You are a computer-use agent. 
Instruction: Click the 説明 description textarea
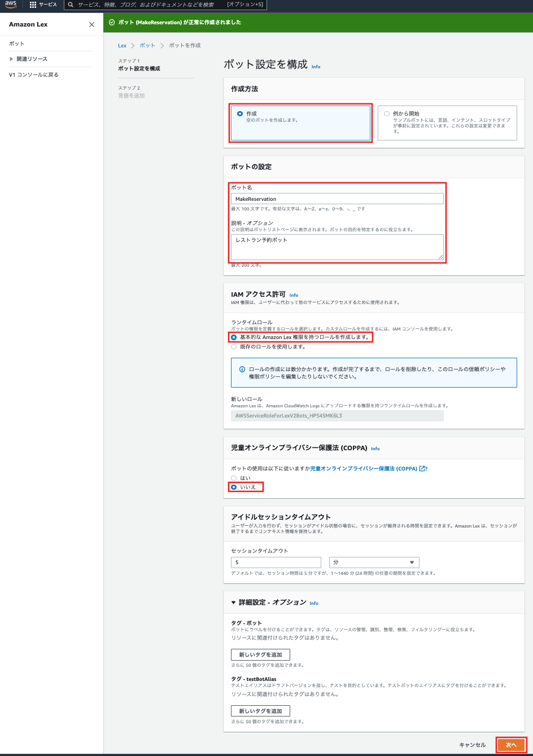coord(337,247)
